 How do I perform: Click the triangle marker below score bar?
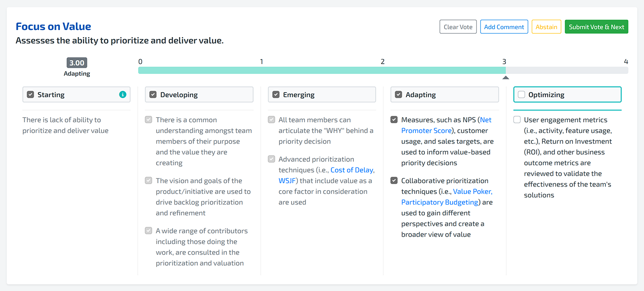[505, 77]
